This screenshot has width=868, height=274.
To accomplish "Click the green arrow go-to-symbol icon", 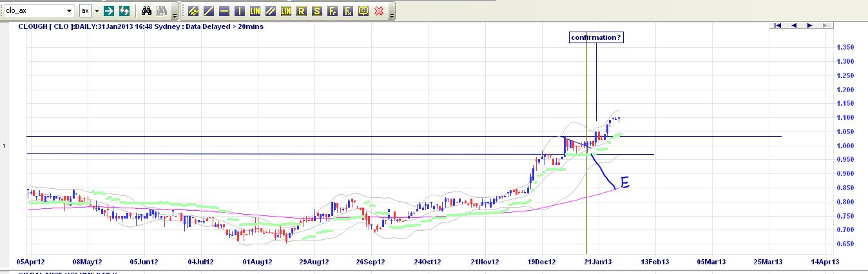I will tap(109, 11).
